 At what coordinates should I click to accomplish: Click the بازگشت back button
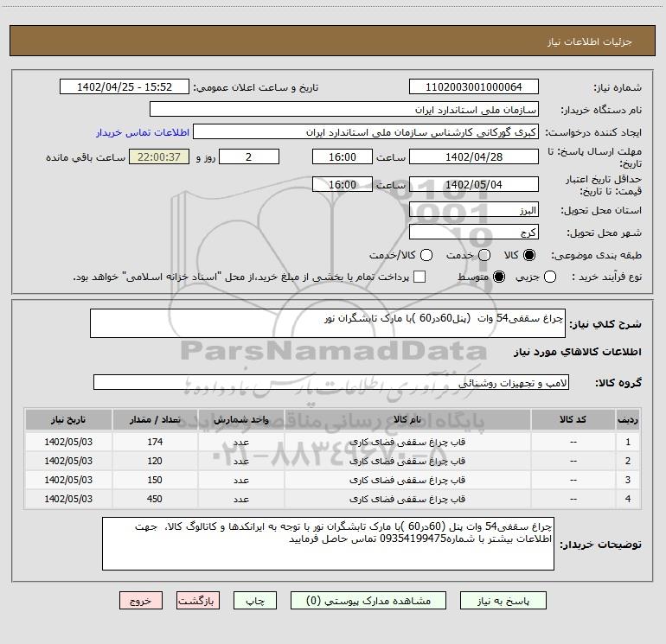(198, 601)
